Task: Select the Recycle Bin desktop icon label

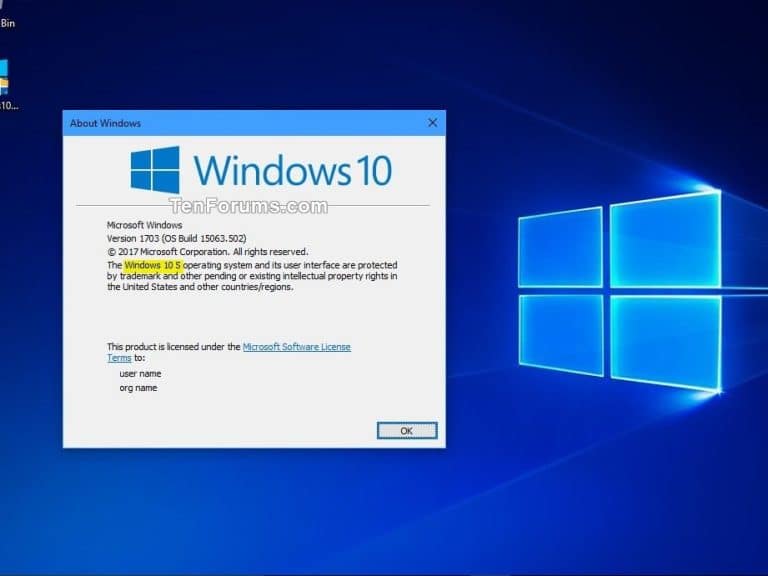Action: point(6,22)
